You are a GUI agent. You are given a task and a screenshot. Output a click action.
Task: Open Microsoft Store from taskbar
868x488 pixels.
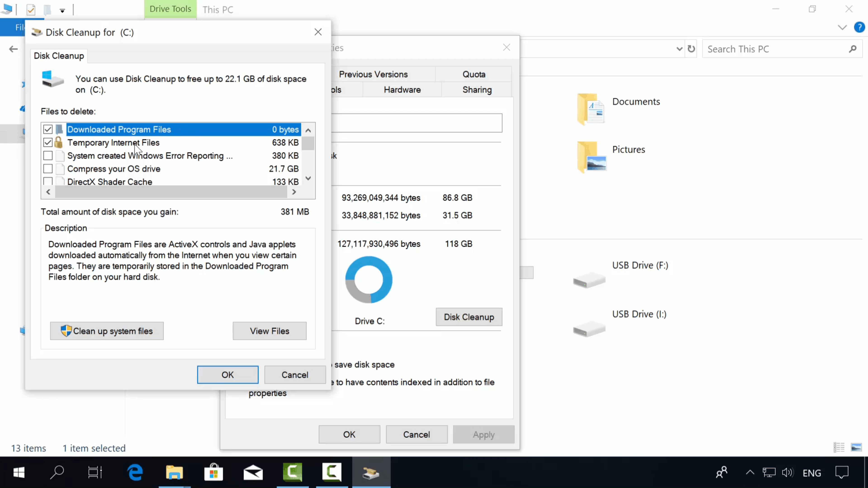tap(214, 472)
